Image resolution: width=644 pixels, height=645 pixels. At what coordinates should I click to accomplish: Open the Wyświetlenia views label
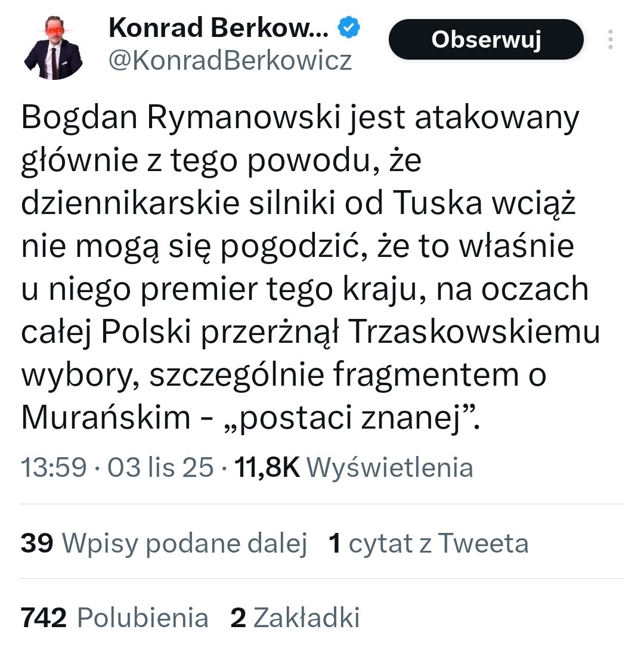click(389, 467)
